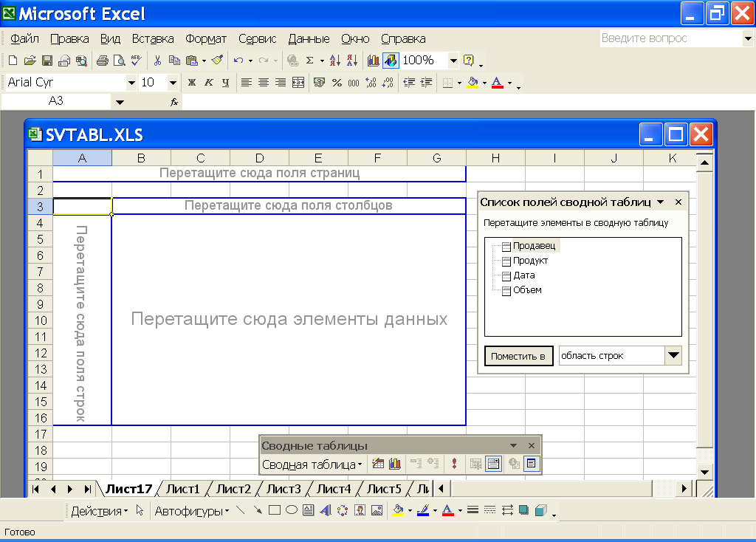Open the Данные menu

pyautogui.click(x=309, y=38)
